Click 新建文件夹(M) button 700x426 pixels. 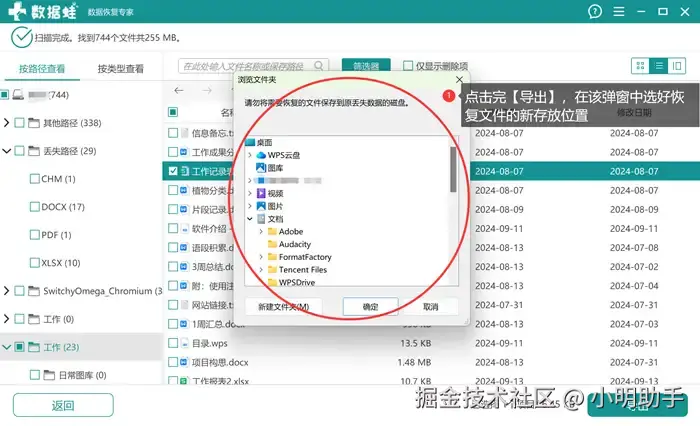tap(283, 307)
